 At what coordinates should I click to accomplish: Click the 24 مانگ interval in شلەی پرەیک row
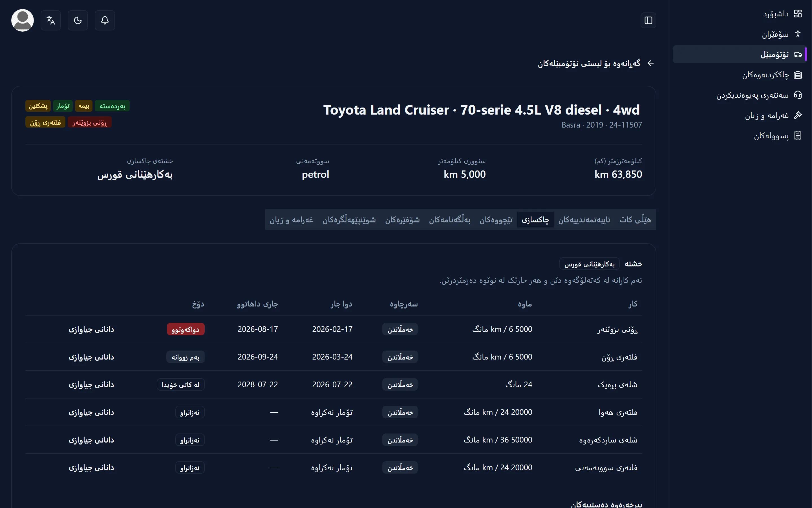pos(519,384)
